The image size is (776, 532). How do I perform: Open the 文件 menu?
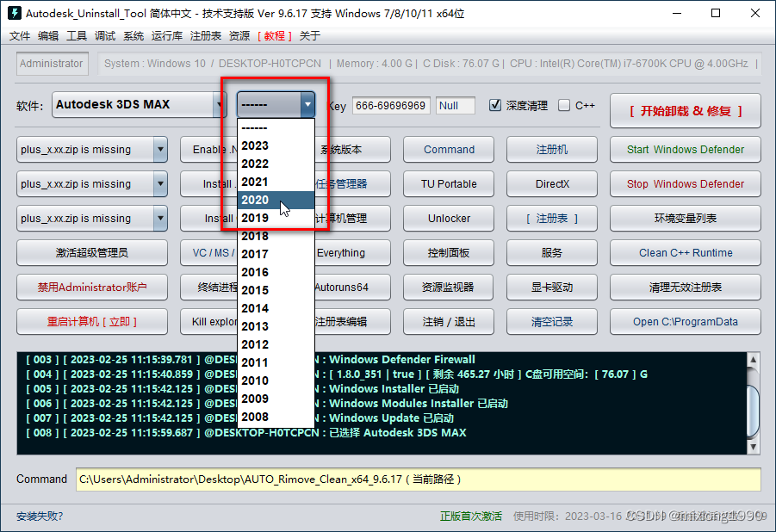(x=20, y=36)
